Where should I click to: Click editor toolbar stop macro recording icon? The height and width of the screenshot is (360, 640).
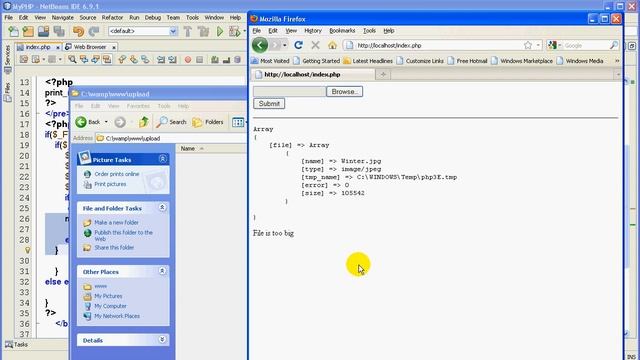pos(200,60)
